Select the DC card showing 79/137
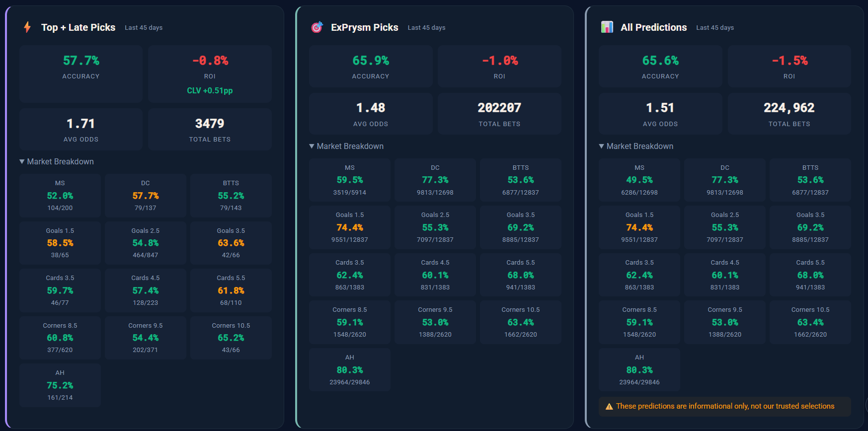 (146, 196)
